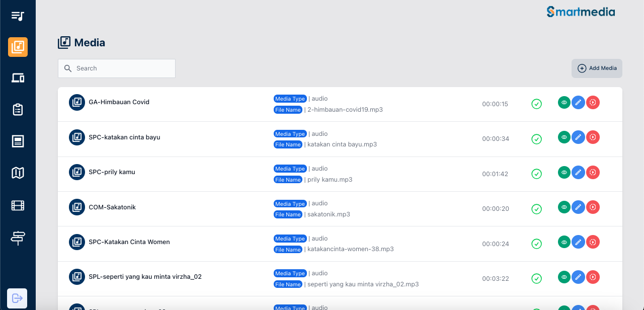
Task: Open the devices icon in the sidebar
Action: point(18,78)
